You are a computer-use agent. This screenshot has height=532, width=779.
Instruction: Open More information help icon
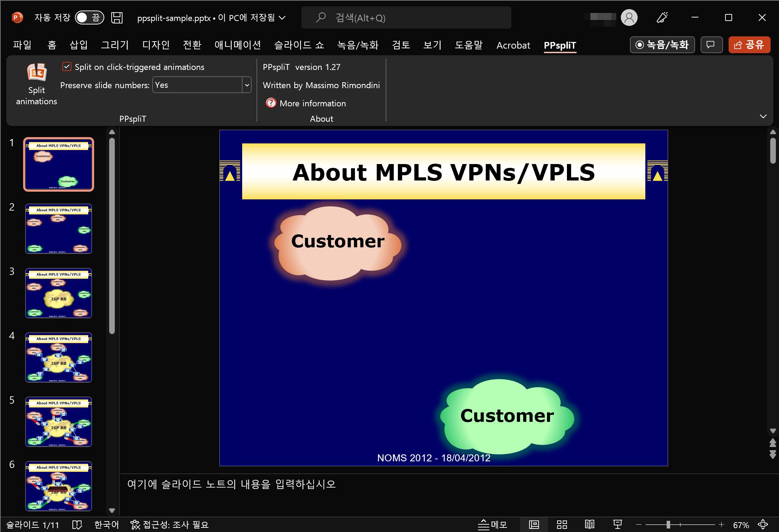point(271,103)
